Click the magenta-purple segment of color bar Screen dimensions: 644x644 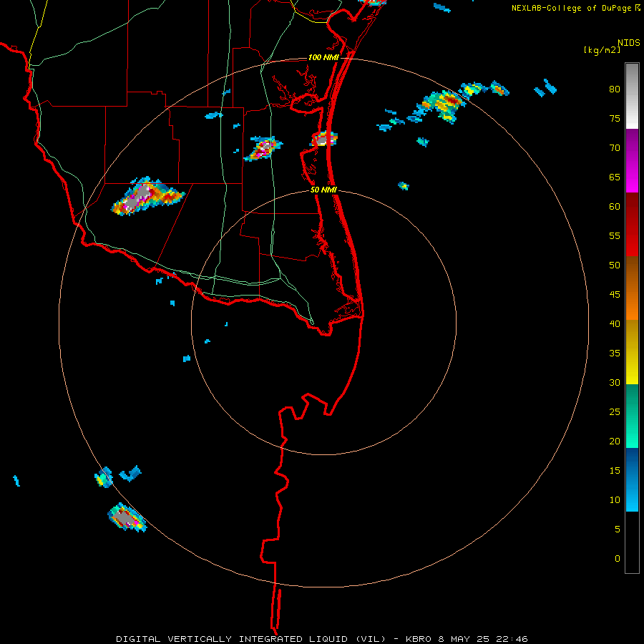point(632,161)
